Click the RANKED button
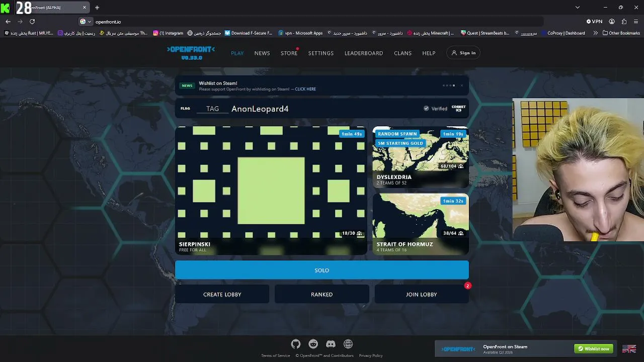644x362 pixels. [322, 295]
